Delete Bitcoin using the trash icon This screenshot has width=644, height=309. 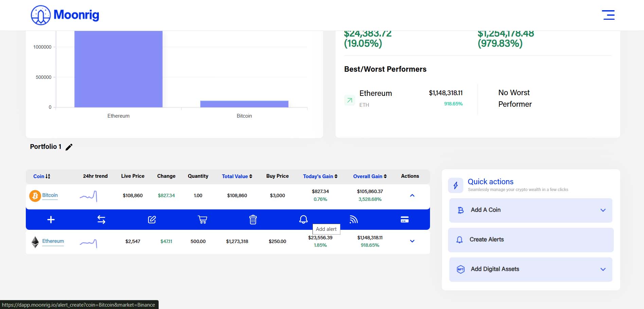click(x=253, y=220)
